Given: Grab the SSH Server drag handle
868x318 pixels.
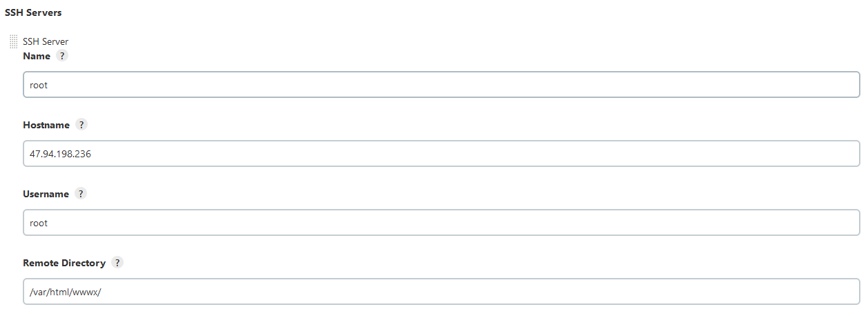Looking at the screenshot, I should coord(13,42).
